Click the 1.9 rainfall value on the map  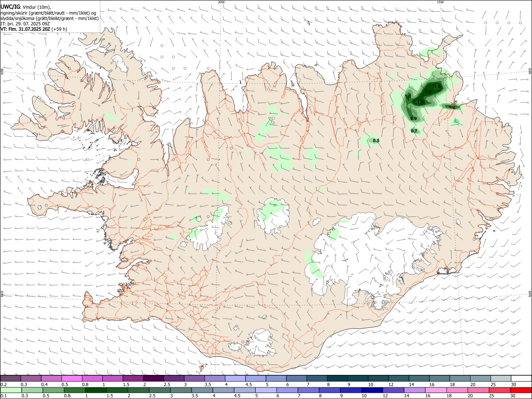437,86
